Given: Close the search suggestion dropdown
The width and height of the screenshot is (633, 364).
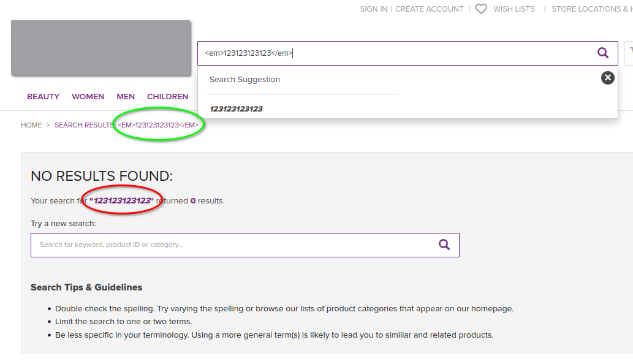Looking at the screenshot, I should click(607, 77).
